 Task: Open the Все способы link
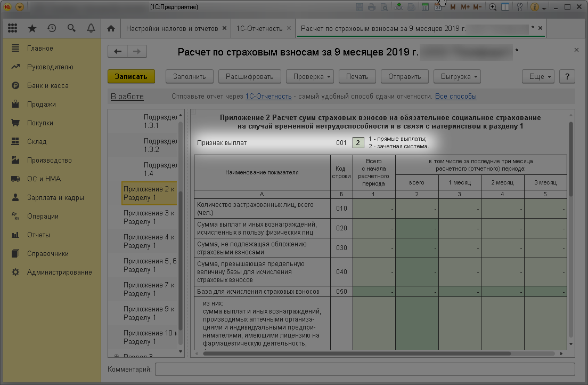pyautogui.click(x=455, y=97)
